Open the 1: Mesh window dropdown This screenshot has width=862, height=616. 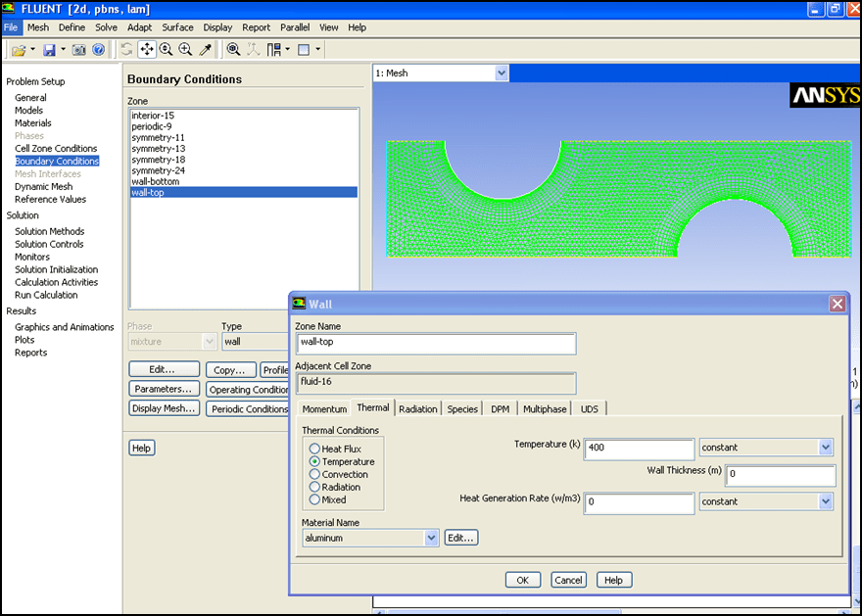502,72
